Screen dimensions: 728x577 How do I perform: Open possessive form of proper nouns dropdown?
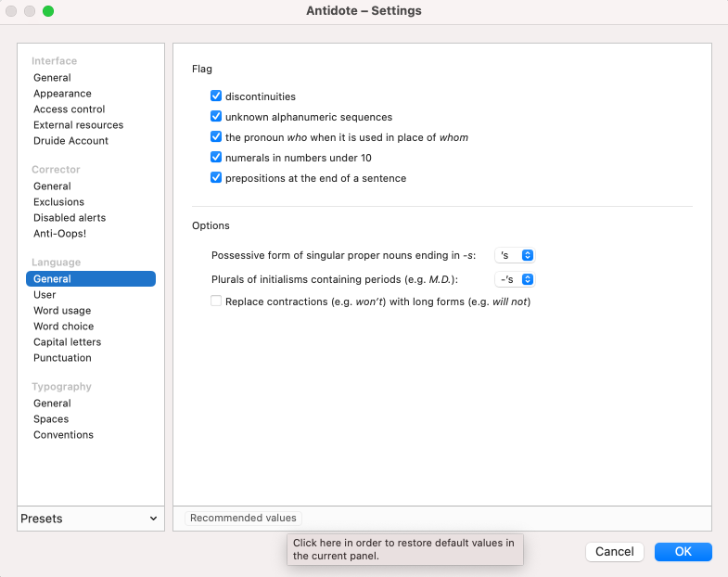tap(515, 255)
